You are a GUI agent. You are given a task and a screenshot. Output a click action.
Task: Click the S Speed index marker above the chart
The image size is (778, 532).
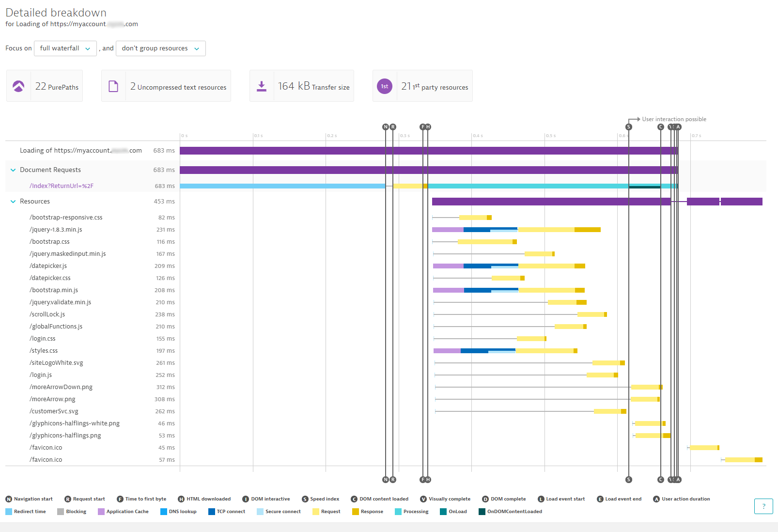tap(628, 126)
